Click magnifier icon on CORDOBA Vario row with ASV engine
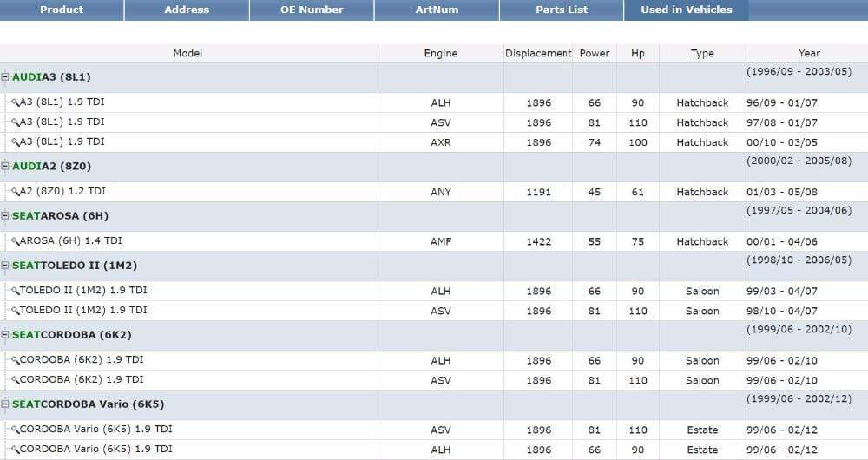 [x=15, y=430]
